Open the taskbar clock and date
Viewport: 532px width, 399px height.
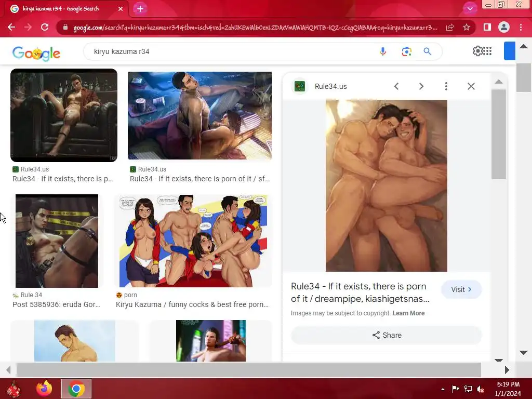coord(508,389)
